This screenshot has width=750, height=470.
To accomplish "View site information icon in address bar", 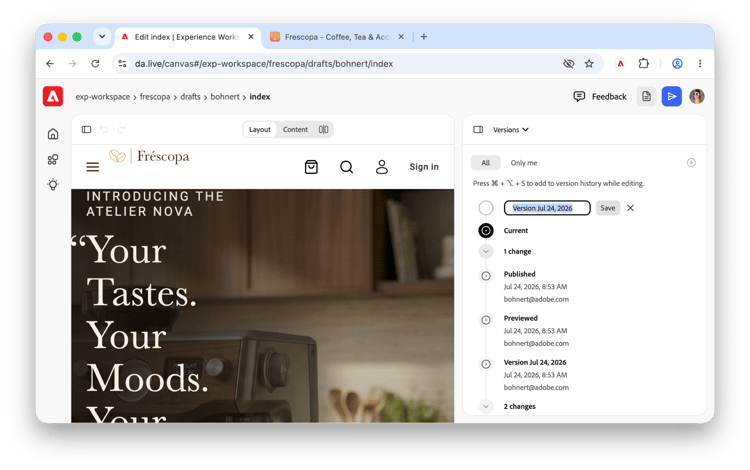I will [122, 64].
